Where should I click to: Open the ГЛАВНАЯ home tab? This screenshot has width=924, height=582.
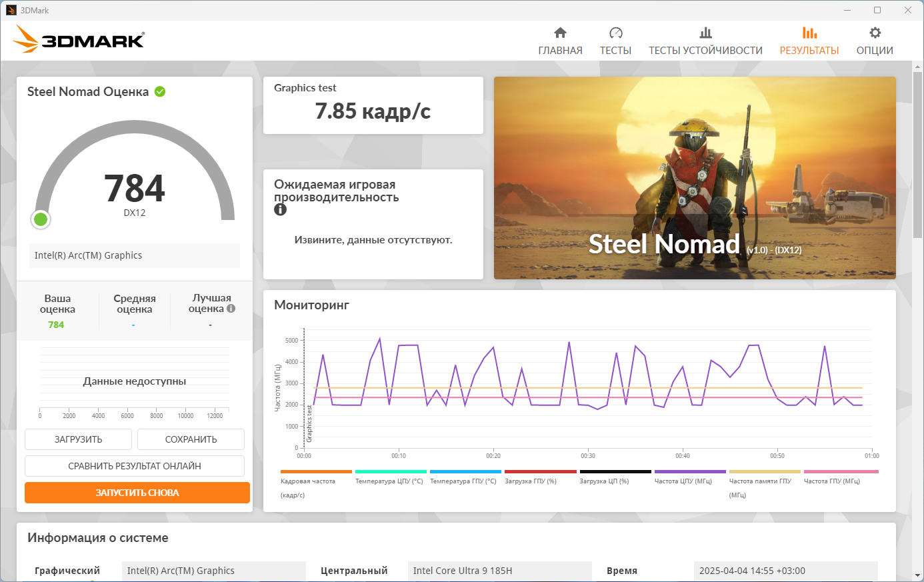tap(560, 41)
